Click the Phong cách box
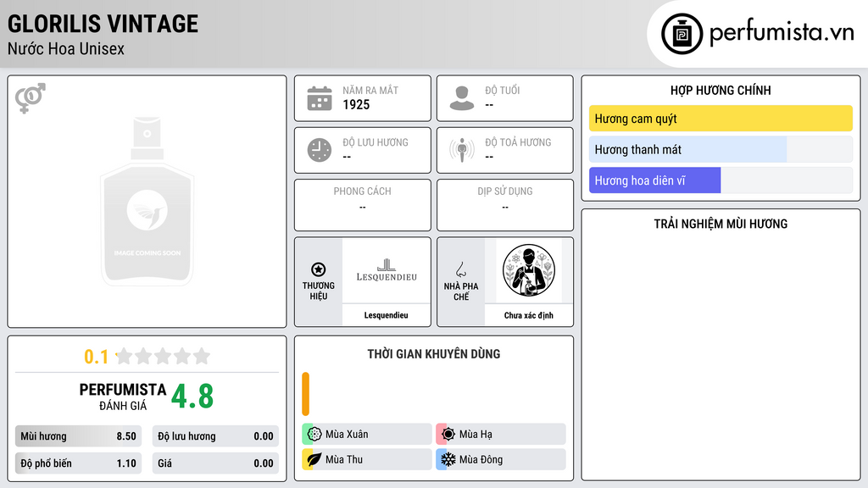This screenshot has width=868, height=488. tap(363, 205)
